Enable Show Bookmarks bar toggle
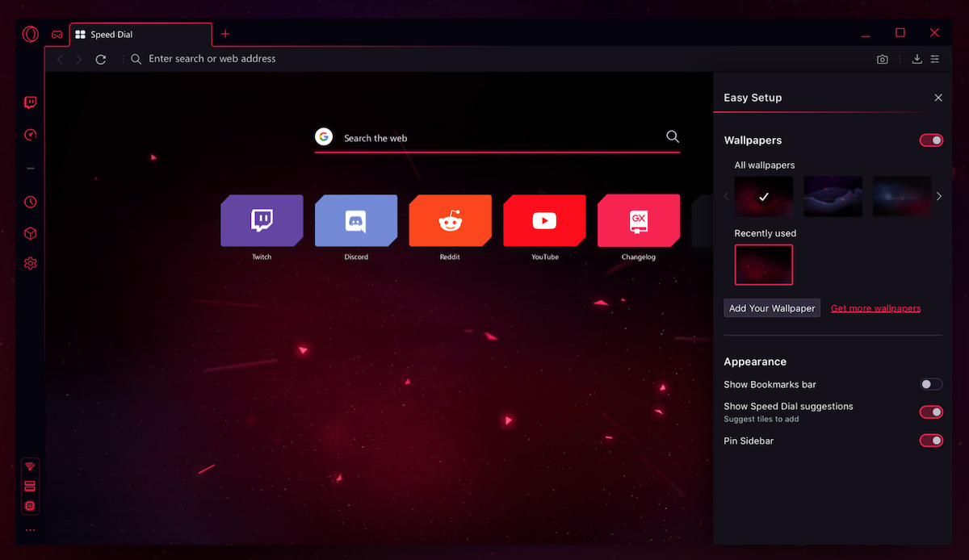Image resolution: width=969 pixels, height=560 pixels. coord(931,385)
